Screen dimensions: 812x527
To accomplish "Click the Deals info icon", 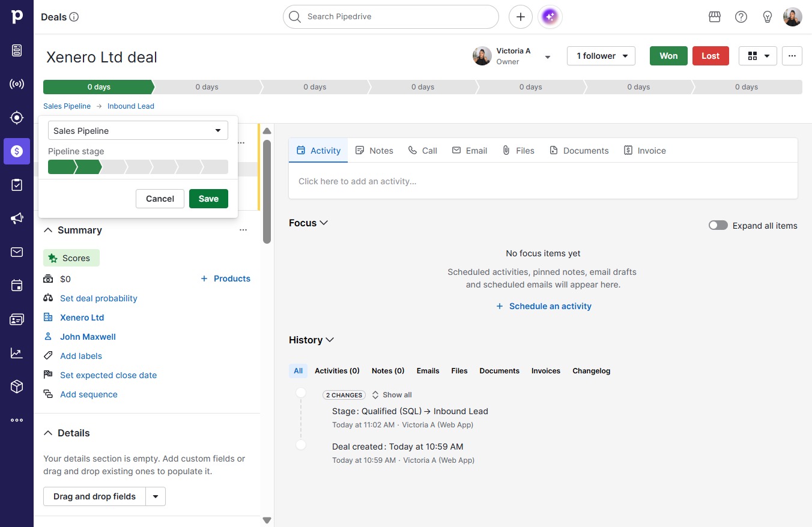I will coord(74,17).
